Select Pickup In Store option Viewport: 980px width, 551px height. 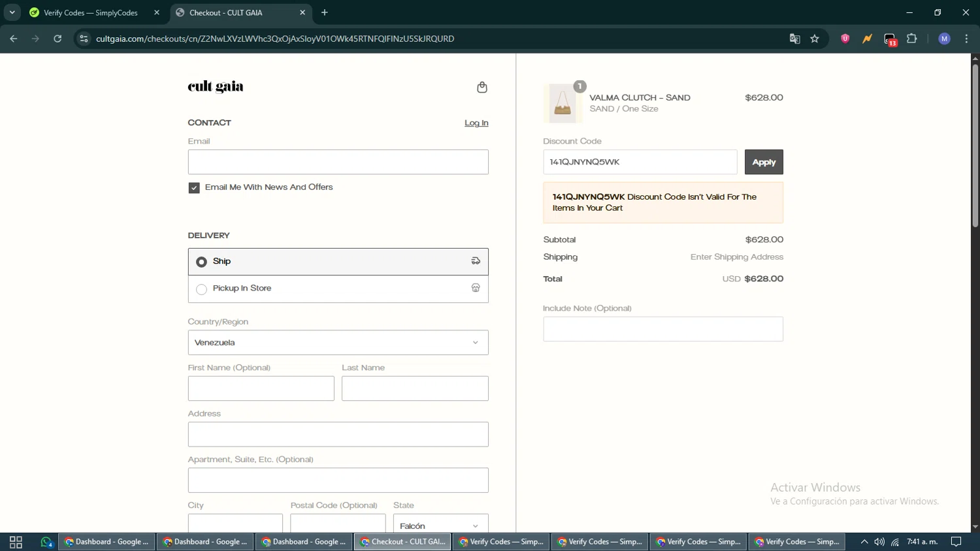(338, 289)
